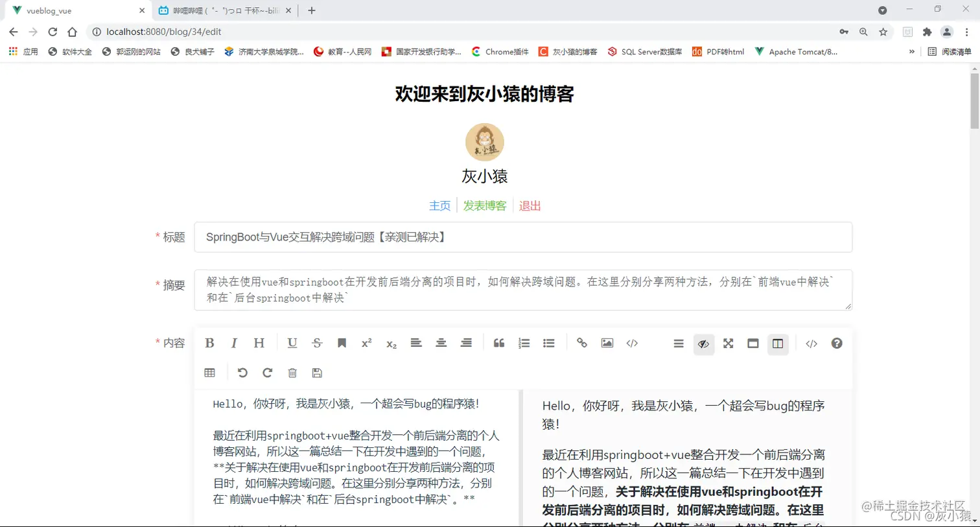
Task: Reload the current page
Action: [52, 32]
